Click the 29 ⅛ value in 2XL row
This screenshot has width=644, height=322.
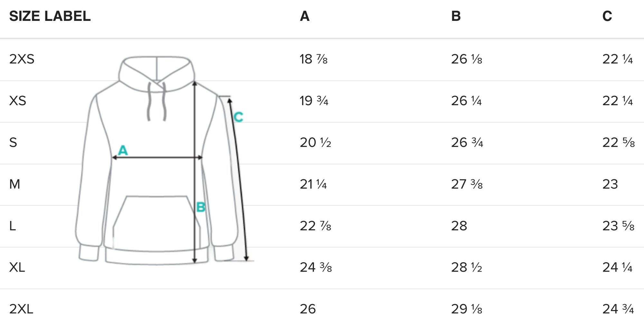tap(467, 309)
